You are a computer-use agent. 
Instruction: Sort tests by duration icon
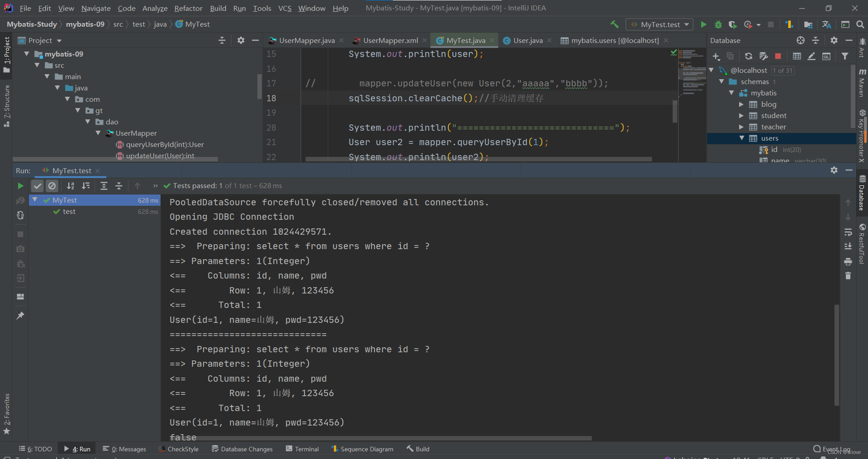[x=85, y=186]
